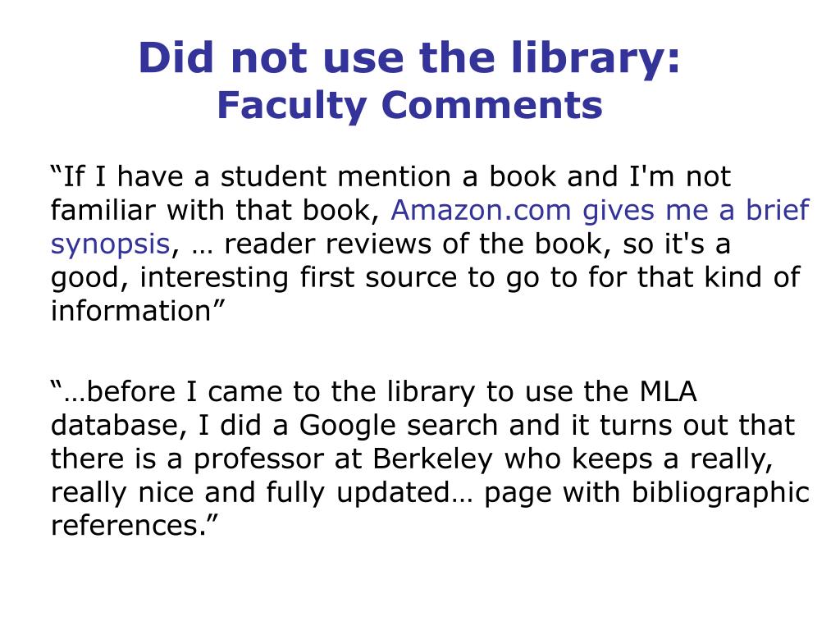Click the blue "Amazon.com gives me a brief" text
The width and height of the screenshot is (840, 630).
click(600, 210)
